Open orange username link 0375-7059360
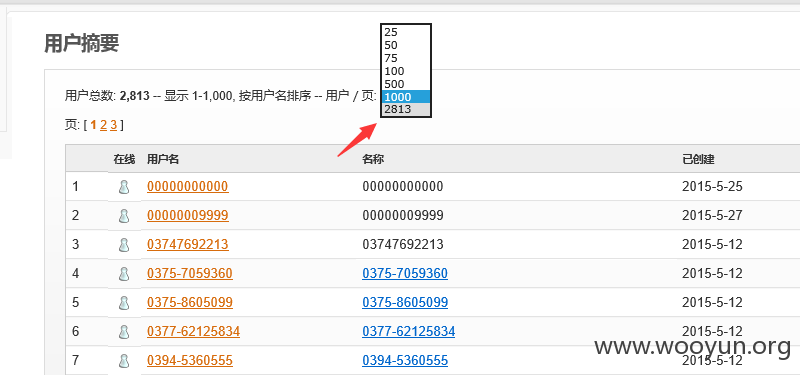This screenshot has height=375, width=800. [x=190, y=274]
